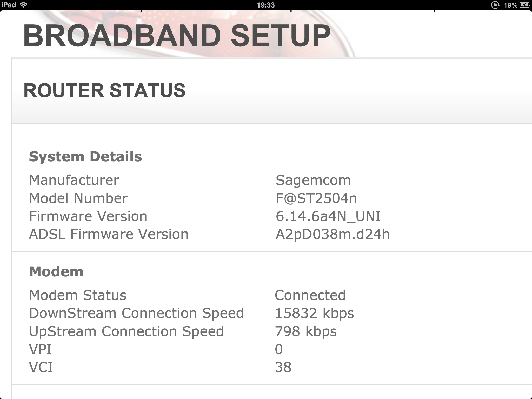Screen dimensions: 532x399
Task: Tap the Wi-Fi signal icon in status bar
Action: (24, 5)
